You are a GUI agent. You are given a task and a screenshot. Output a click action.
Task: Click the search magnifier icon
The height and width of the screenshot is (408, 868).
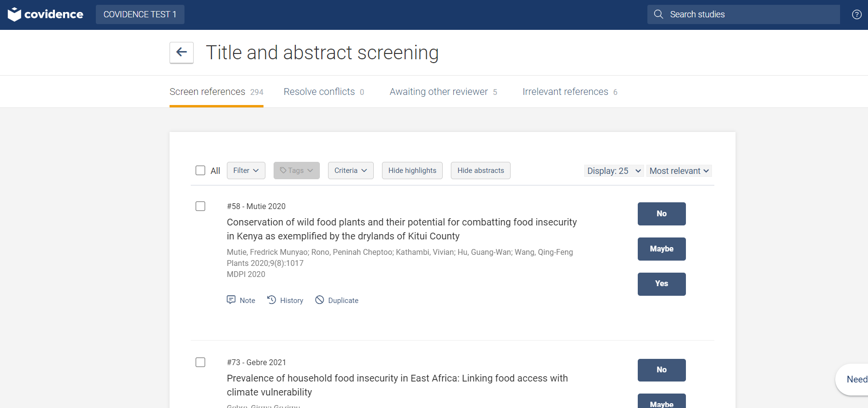(658, 14)
